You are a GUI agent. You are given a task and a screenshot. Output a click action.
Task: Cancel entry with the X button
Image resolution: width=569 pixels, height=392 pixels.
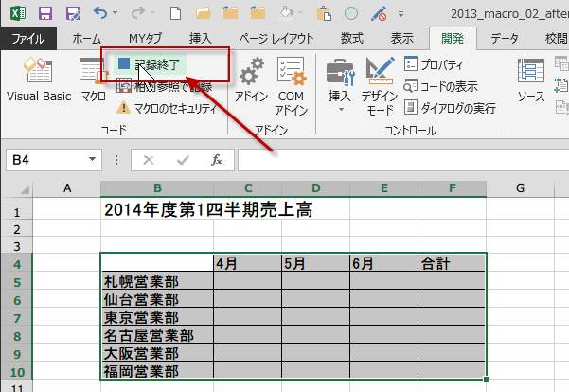[149, 160]
